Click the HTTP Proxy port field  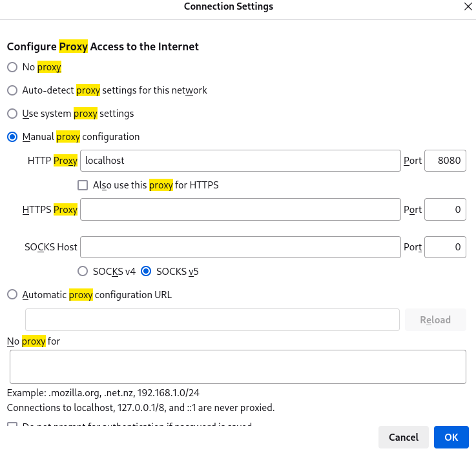445,161
